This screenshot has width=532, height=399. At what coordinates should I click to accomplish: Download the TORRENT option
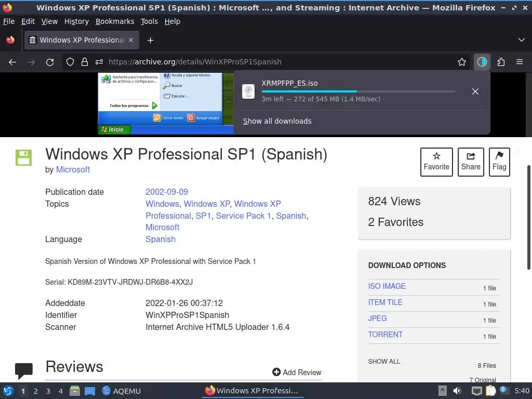385,335
